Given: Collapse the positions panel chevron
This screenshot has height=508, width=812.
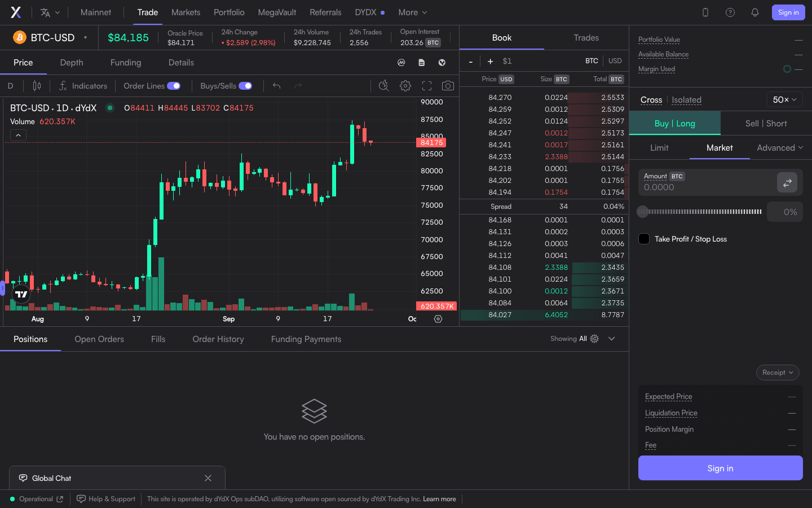Looking at the screenshot, I should [612, 339].
